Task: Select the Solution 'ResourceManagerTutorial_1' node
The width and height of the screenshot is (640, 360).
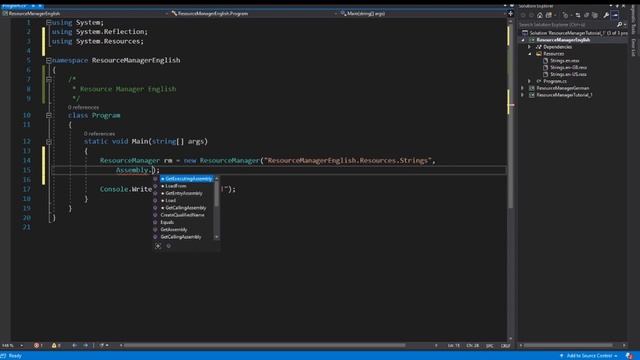Action: click(575, 33)
